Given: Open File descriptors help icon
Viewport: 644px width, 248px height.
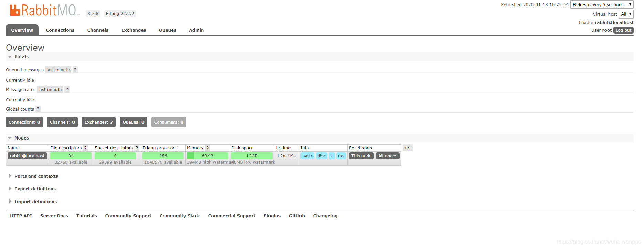Looking at the screenshot, I should (86, 148).
